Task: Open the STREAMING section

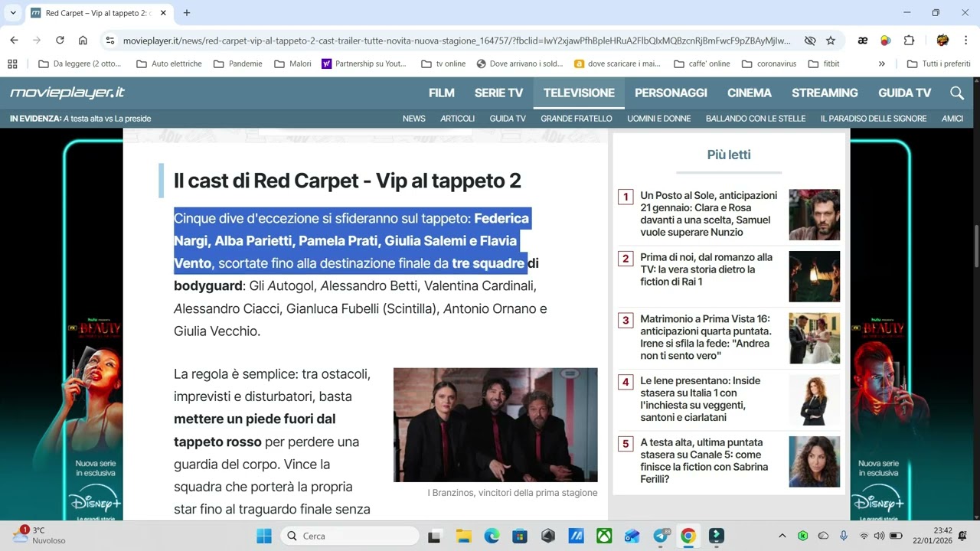Action: click(x=825, y=93)
